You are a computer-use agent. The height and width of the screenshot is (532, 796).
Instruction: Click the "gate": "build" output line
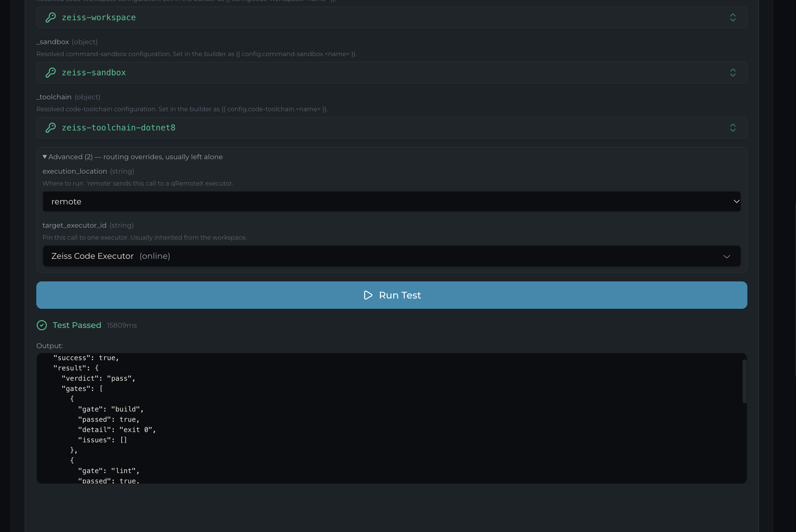111,409
